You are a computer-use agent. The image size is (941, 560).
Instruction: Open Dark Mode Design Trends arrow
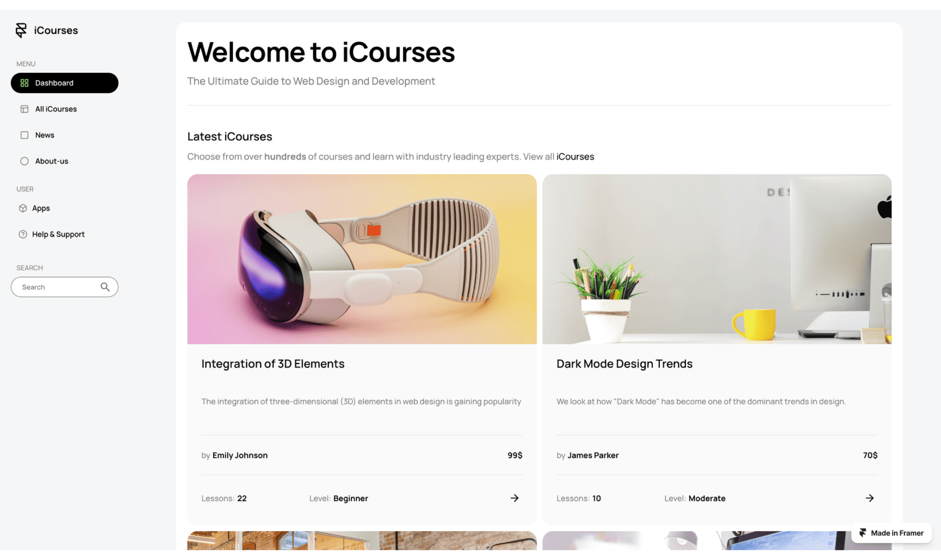(870, 498)
